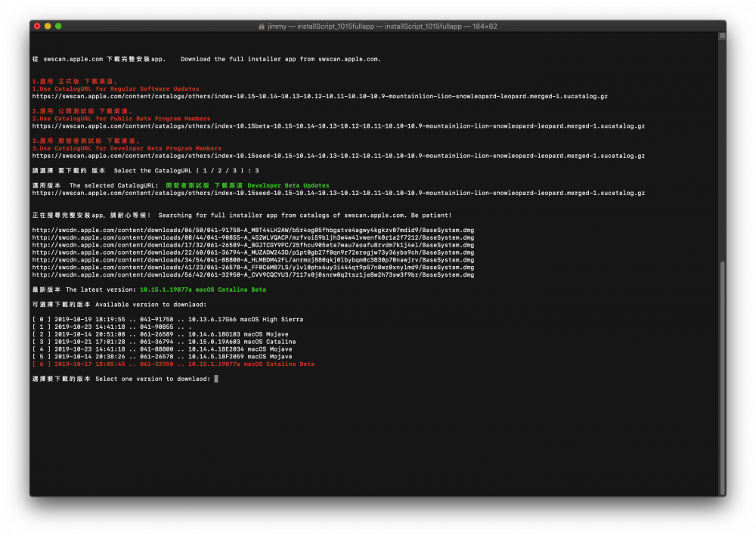Click the regular updates catalog URL without beta or seed
The height and width of the screenshot is (536, 756).
click(320, 97)
